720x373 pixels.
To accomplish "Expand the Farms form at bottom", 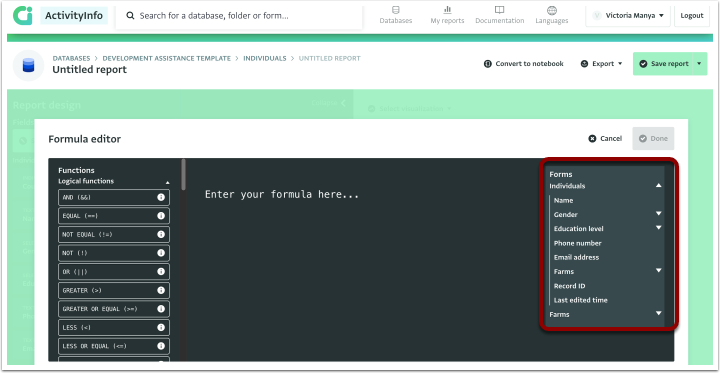I will click(x=658, y=313).
